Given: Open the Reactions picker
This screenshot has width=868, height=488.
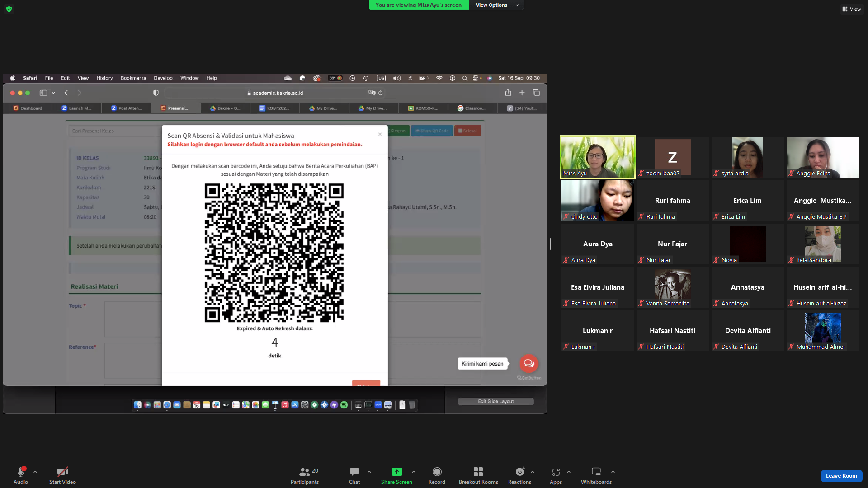Looking at the screenshot, I should [x=519, y=476].
